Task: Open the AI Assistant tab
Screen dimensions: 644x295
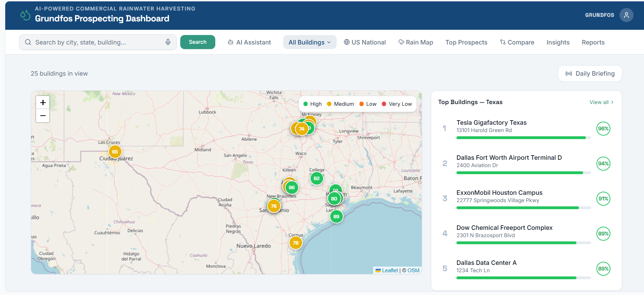Action: pyautogui.click(x=249, y=42)
